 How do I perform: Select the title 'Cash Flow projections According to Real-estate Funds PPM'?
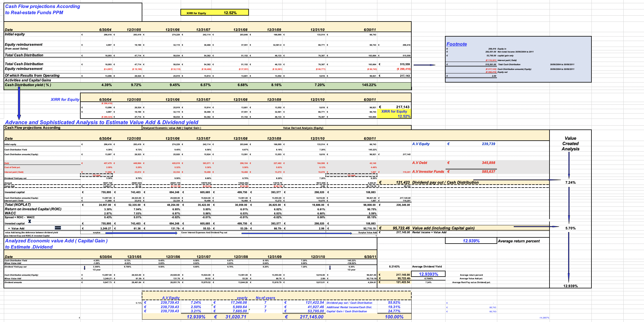click(x=43, y=9)
